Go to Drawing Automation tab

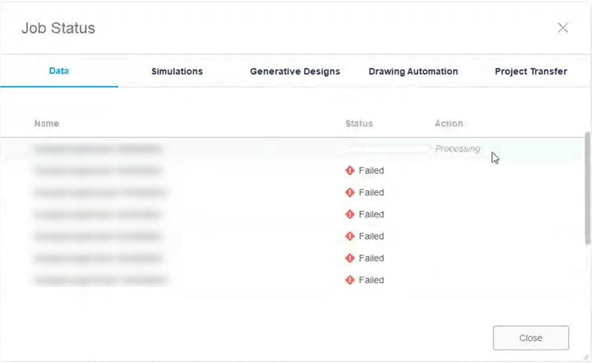tap(413, 71)
